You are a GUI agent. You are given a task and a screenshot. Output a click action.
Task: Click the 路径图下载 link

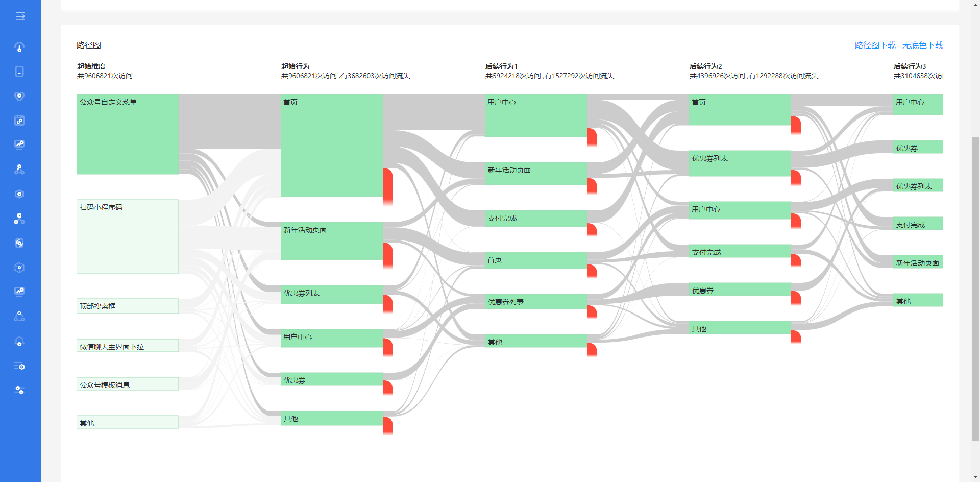[875, 45]
